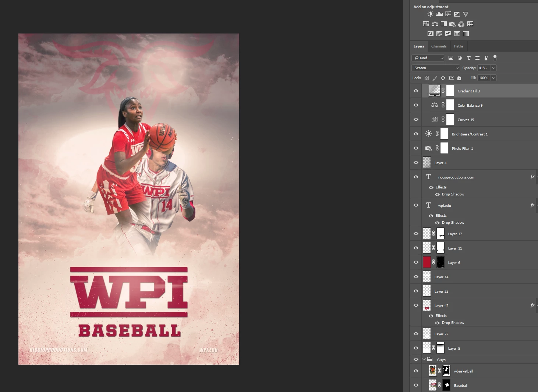Add a Curves adjustment from Adjustments panel
This screenshot has height=392, width=538.
click(448, 14)
